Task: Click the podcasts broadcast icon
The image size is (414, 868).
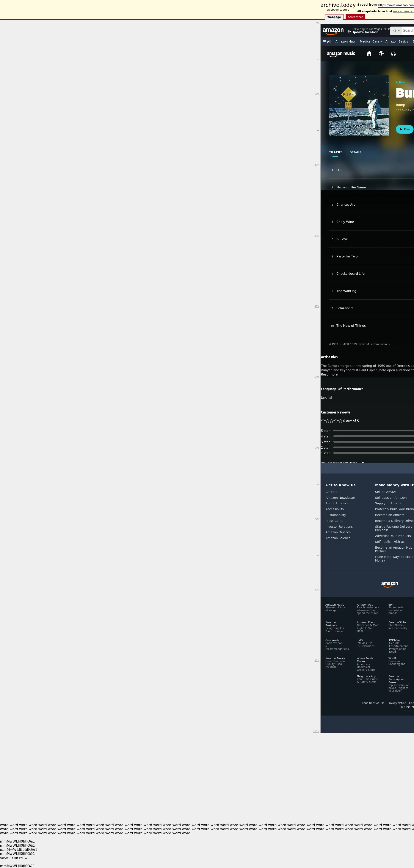Action: 381,54
